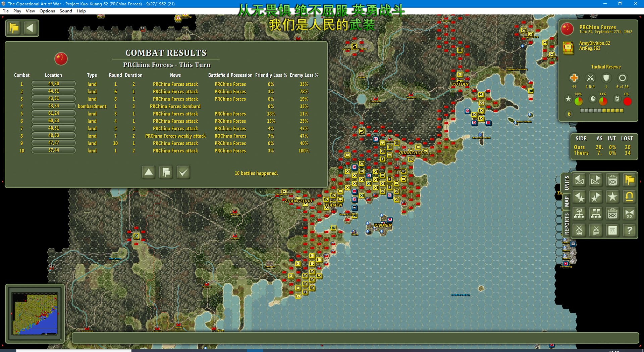Click the yellow undo arrow icon
The image size is (644, 352).
[630, 197]
